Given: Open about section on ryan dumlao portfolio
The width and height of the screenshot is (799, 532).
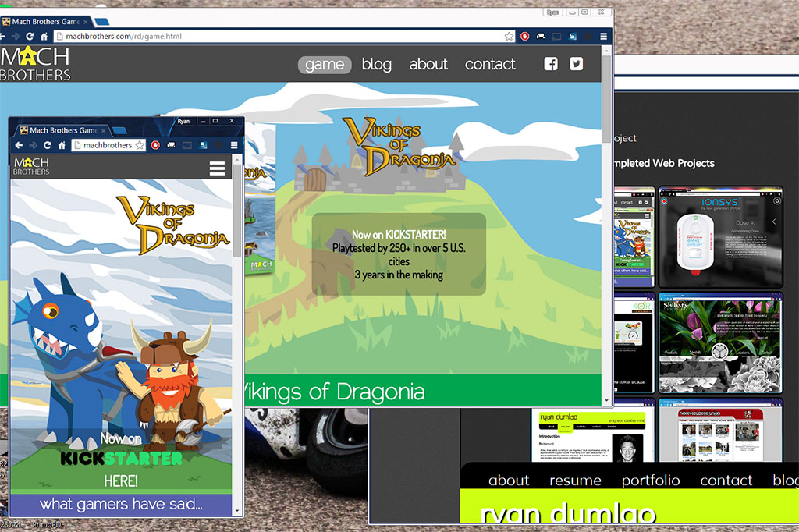Looking at the screenshot, I should (509, 480).
